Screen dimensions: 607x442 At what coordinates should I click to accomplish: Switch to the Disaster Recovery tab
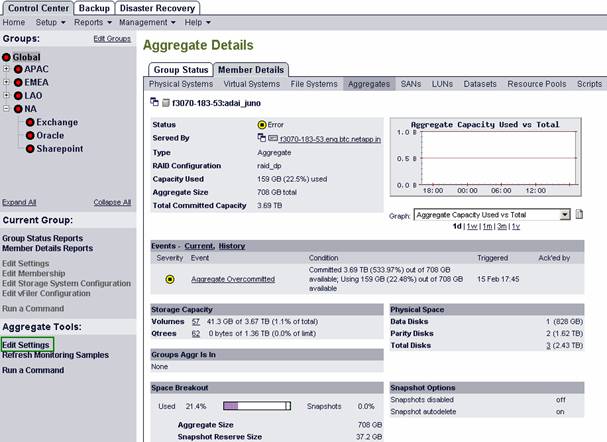[x=155, y=7]
